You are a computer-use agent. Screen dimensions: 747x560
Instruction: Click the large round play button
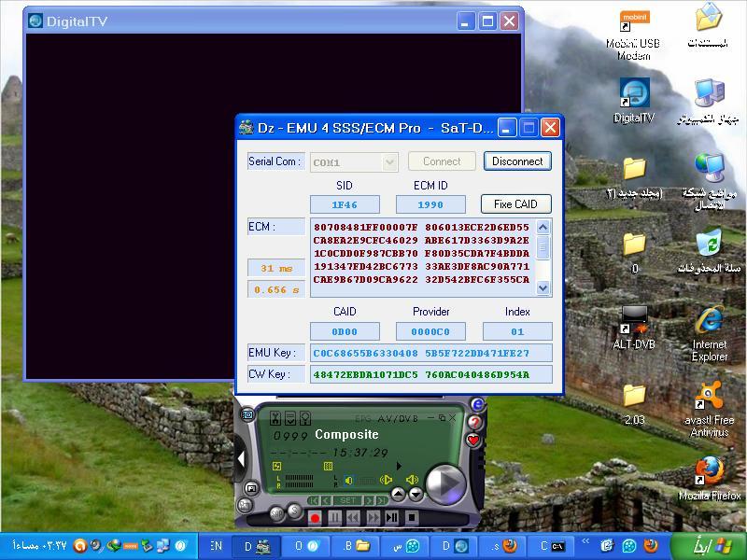[x=445, y=484]
